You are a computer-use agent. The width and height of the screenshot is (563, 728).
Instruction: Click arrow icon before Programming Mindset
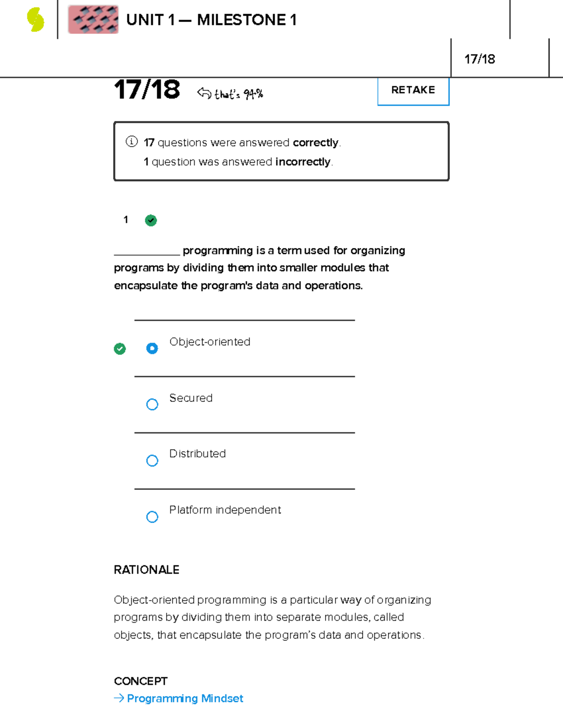coord(119,698)
